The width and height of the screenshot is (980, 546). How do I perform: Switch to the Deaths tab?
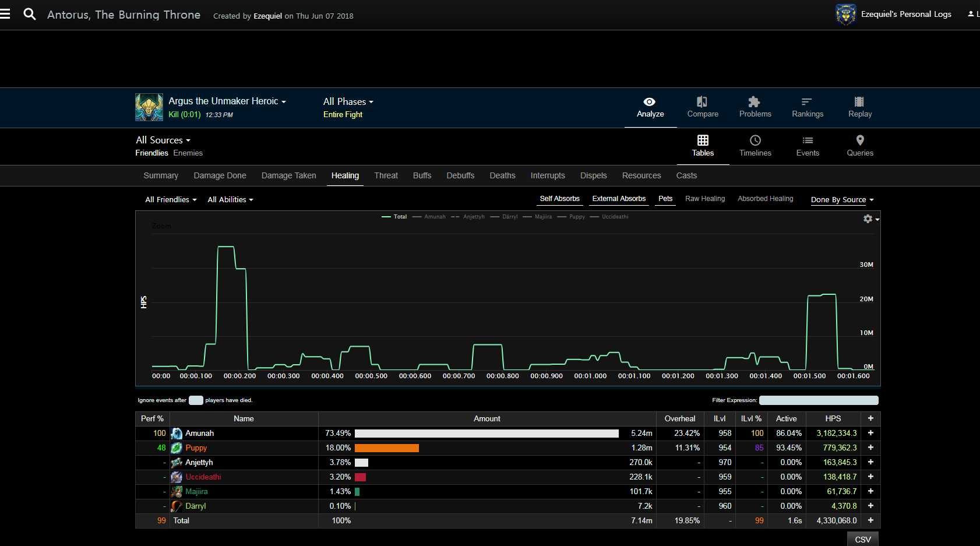(502, 175)
